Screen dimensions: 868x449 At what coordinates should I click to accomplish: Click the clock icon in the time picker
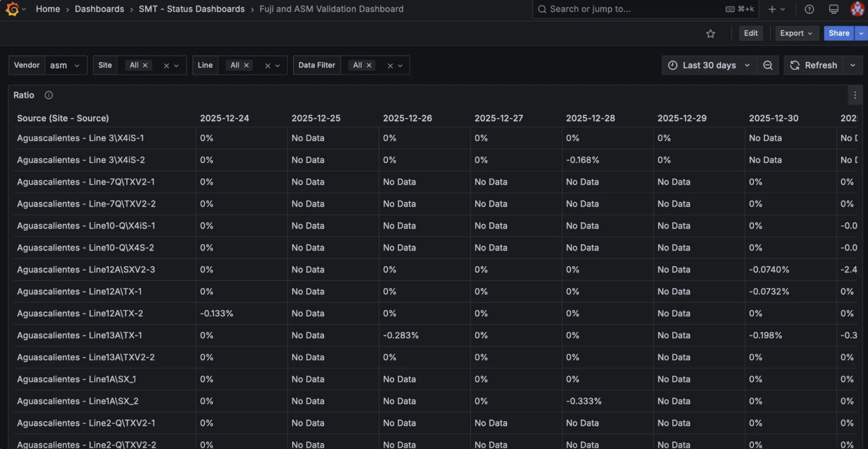pyautogui.click(x=673, y=65)
